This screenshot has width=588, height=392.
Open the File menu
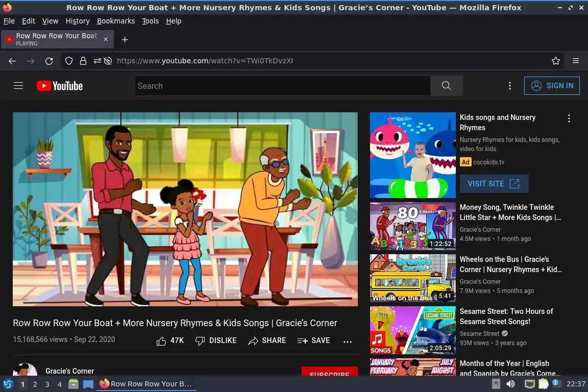point(9,21)
